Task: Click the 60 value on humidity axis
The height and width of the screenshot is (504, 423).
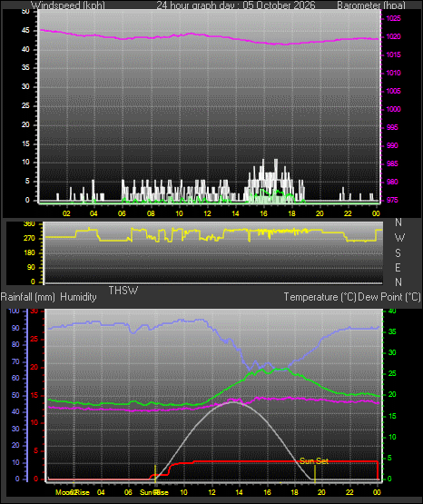Action: coord(15,379)
